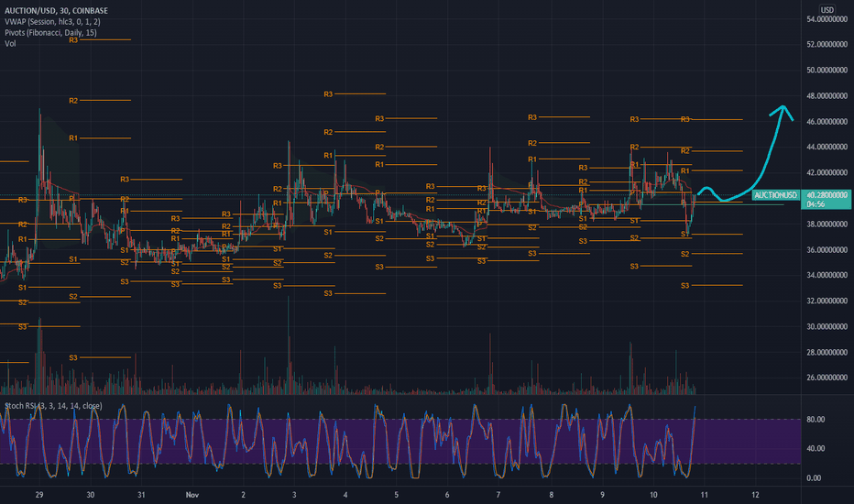Image resolution: width=854 pixels, height=504 pixels.
Task: Click the 30 date label on time axis
Action: pos(91,495)
